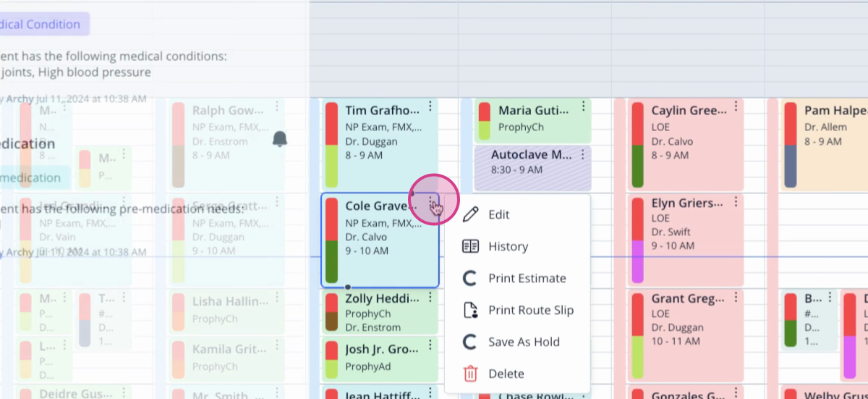The width and height of the screenshot is (868, 399).
Task: Select Lisha Hallin ProphyCh appointment
Action: tap(226, 311)
